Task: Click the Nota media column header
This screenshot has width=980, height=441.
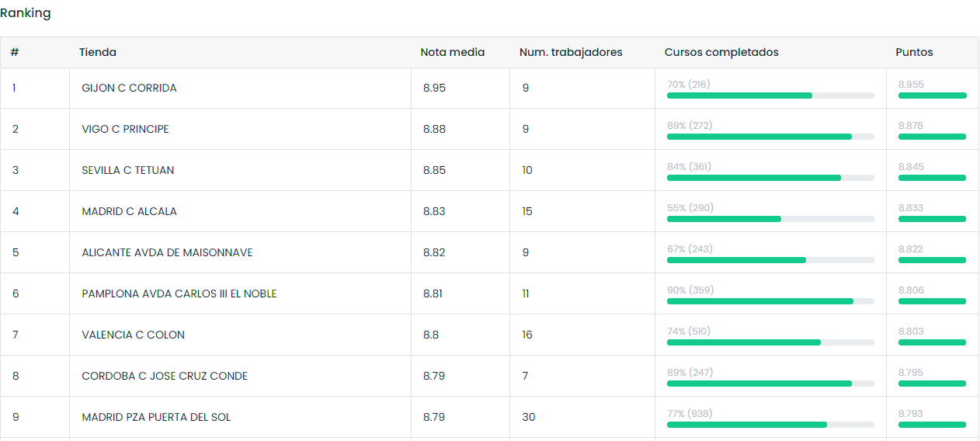Action: click(452, 53)
